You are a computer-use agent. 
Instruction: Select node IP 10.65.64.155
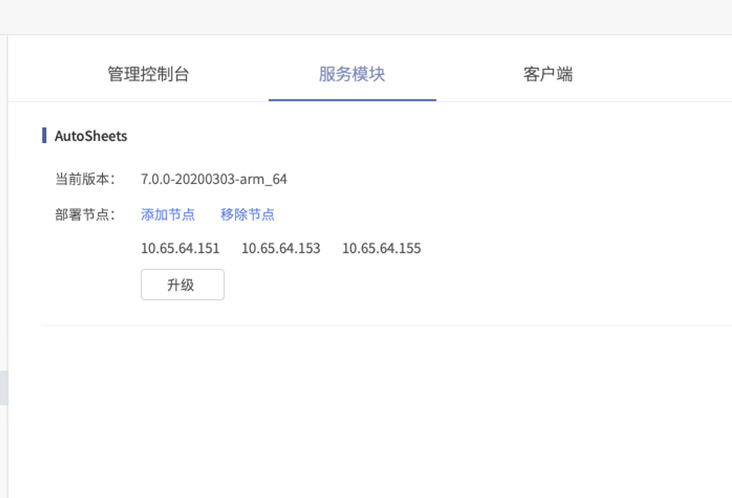[381, 248]
